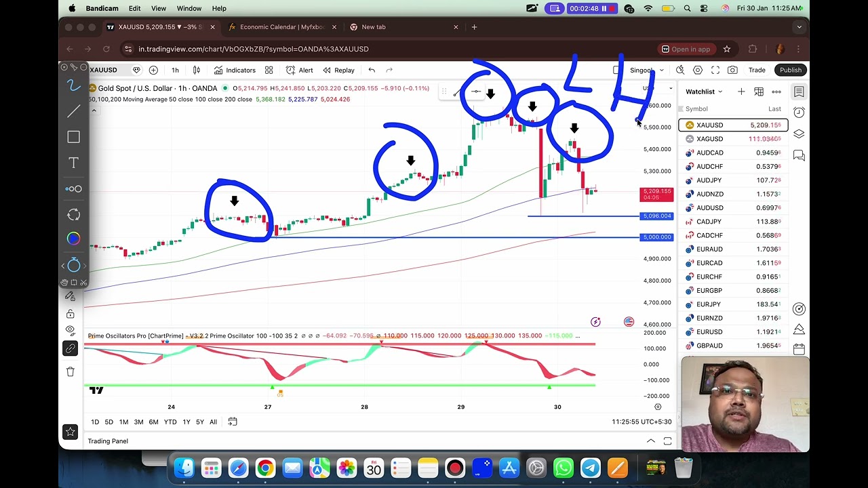
Task: Collapse the Trading Panel chevron
Action: pyautogui.click(x=650, y=441)
